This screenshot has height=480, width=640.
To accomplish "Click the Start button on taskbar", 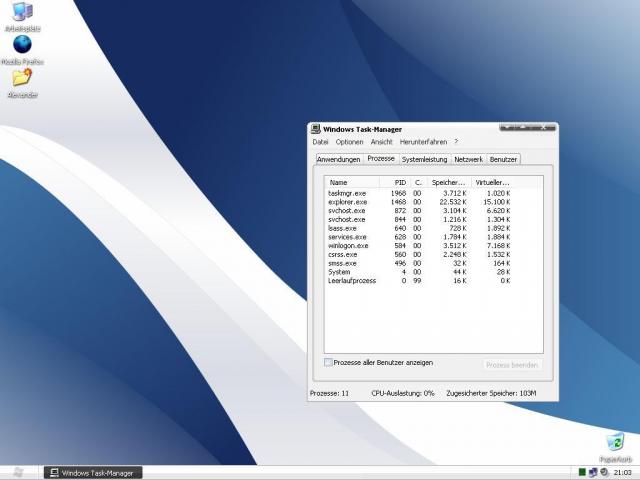I will [x=18, y=472].
